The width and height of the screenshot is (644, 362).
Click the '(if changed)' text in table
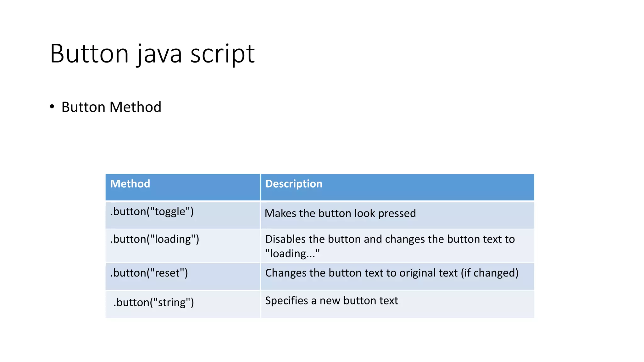(490, 273)
